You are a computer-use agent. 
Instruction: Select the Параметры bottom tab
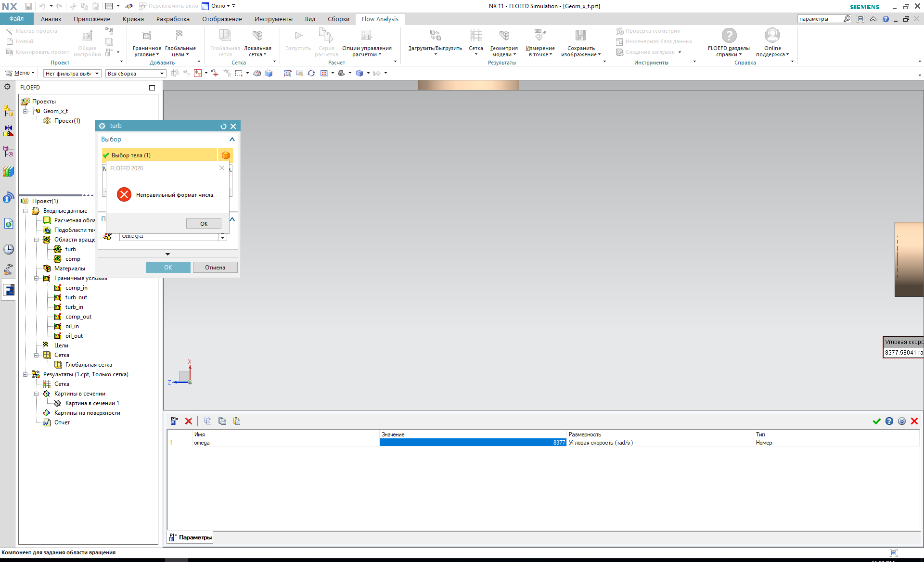tap(190, 537)
